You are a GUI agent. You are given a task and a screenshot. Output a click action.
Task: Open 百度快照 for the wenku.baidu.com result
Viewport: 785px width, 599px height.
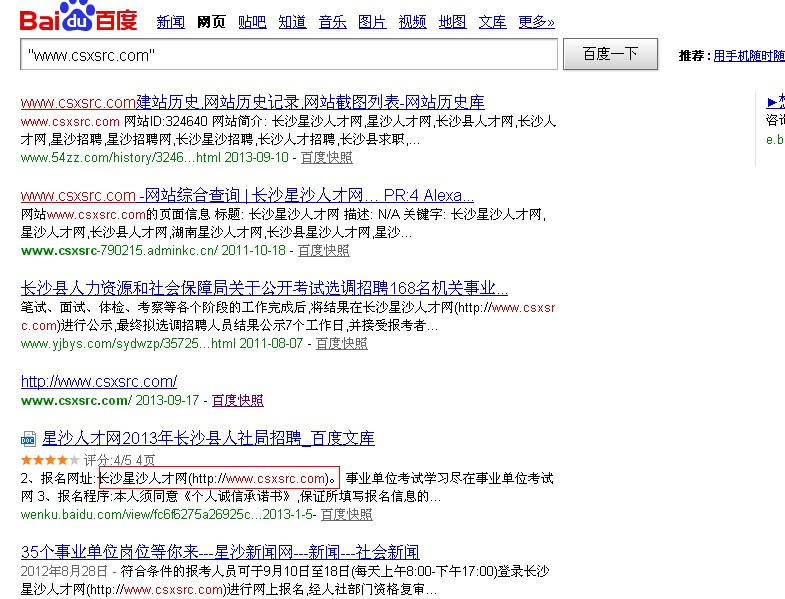point(346,515)
